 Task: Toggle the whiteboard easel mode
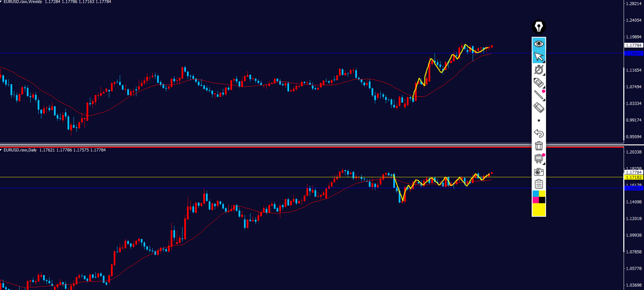(x=538, y=159)
